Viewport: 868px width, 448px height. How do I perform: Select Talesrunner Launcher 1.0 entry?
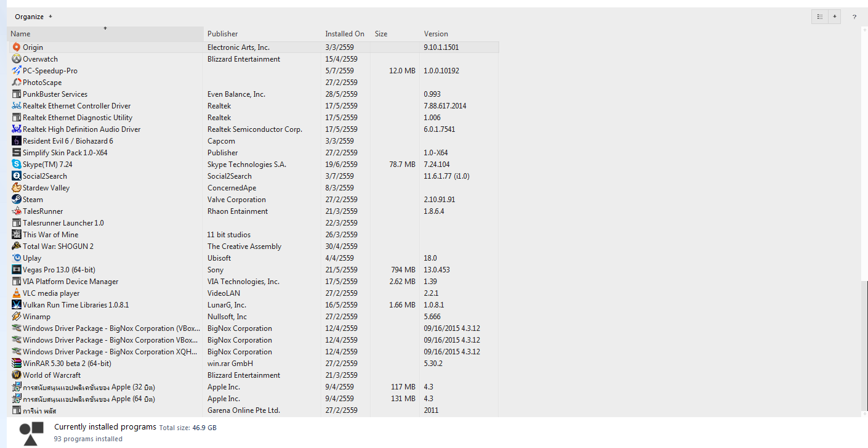click(x=253, y=223)
